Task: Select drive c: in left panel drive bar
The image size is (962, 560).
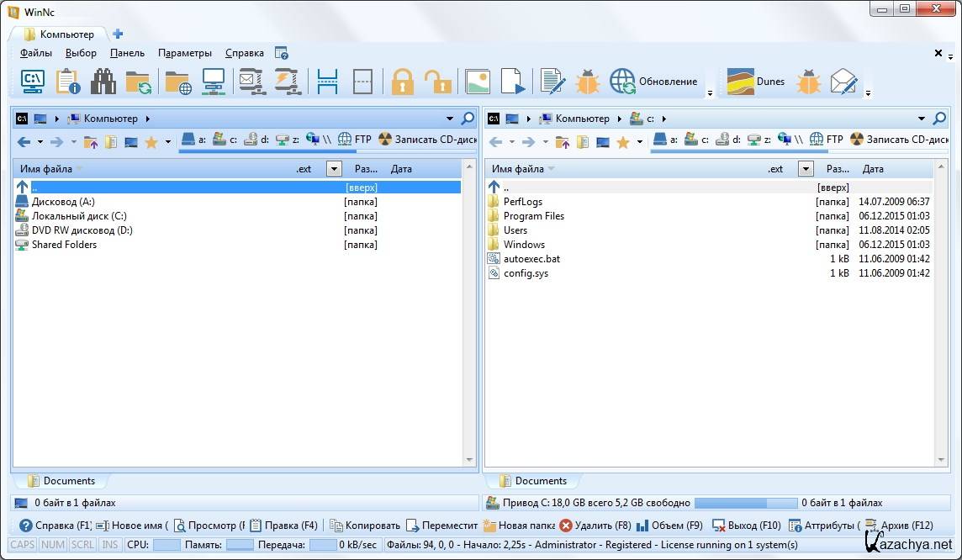Action: 225,140
